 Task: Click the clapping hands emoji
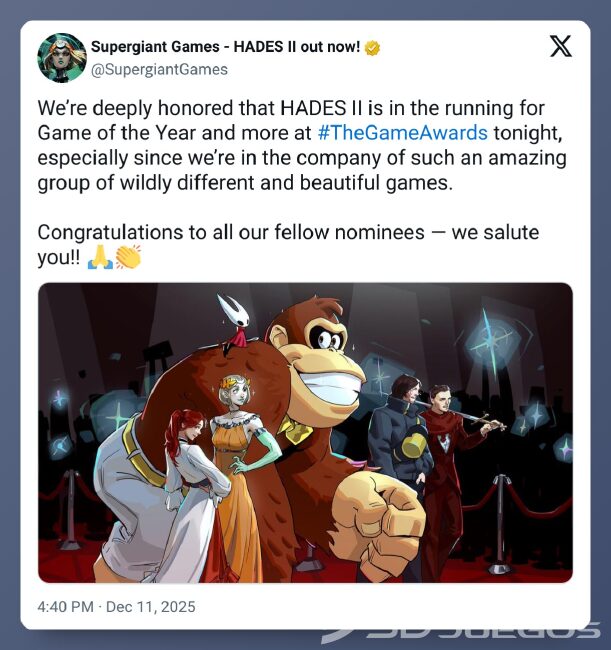click(129, 258)
